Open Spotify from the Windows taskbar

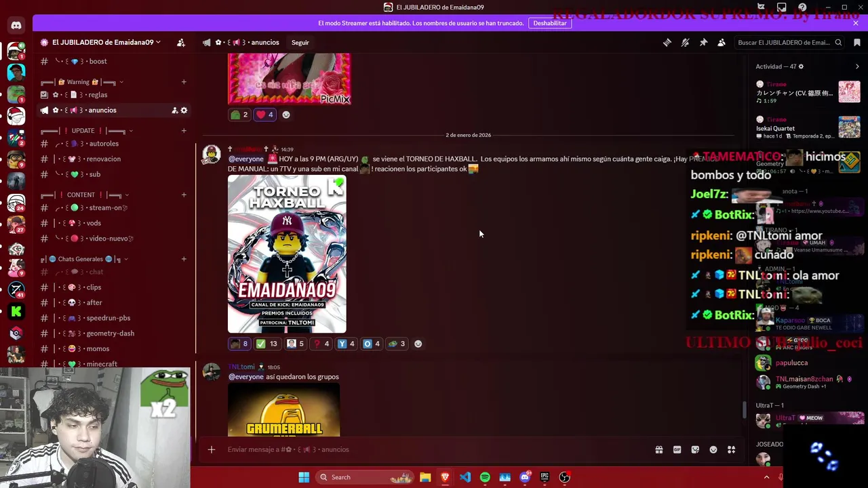(485, 477)
